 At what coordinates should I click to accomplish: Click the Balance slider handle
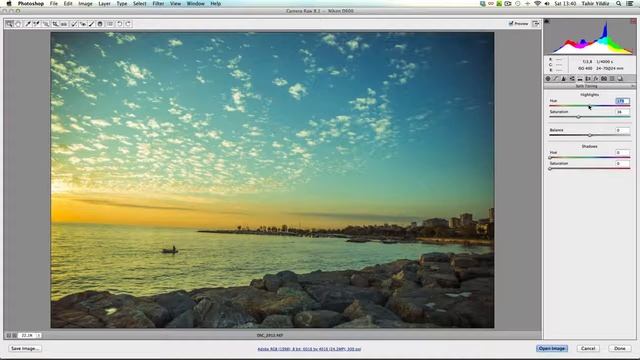[x=590, y=135]
